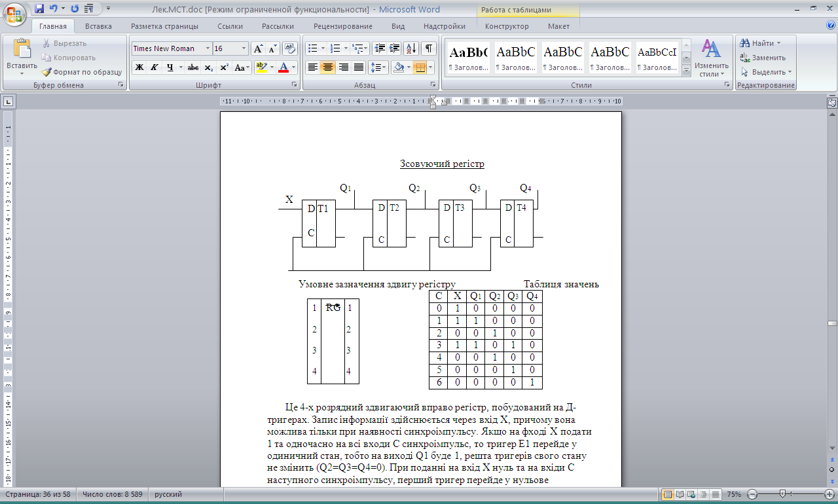This screenshot has height=504, width=838.
Task: Apply text highlight color
Action: (x=261, y=67)
